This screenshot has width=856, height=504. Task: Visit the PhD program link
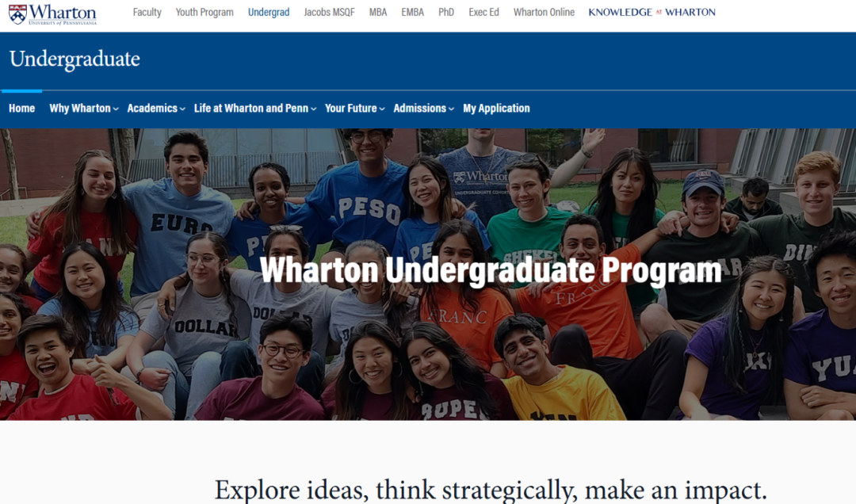pyautogui.click(x=446, y=12)
